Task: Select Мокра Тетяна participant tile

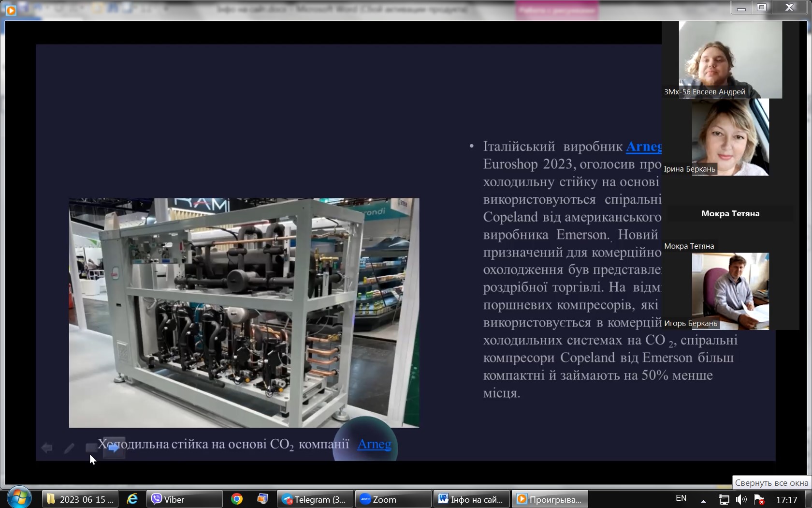Action: pos(730,214)
